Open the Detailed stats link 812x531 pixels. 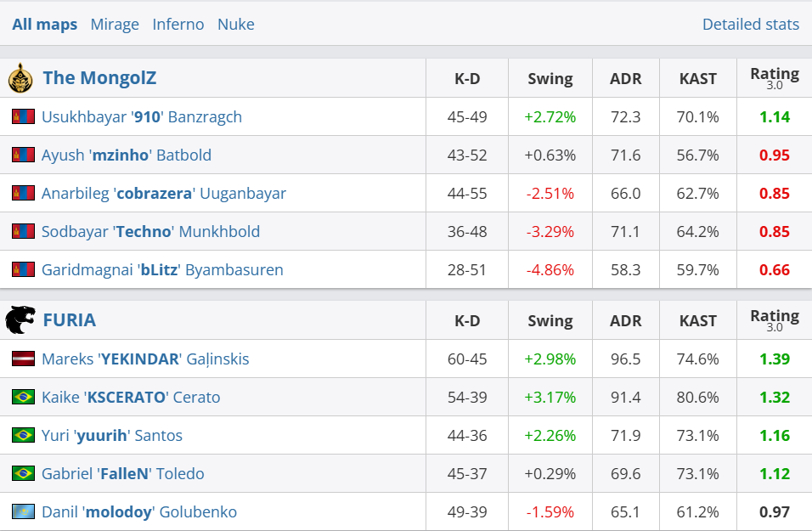[x=751, y=24]
